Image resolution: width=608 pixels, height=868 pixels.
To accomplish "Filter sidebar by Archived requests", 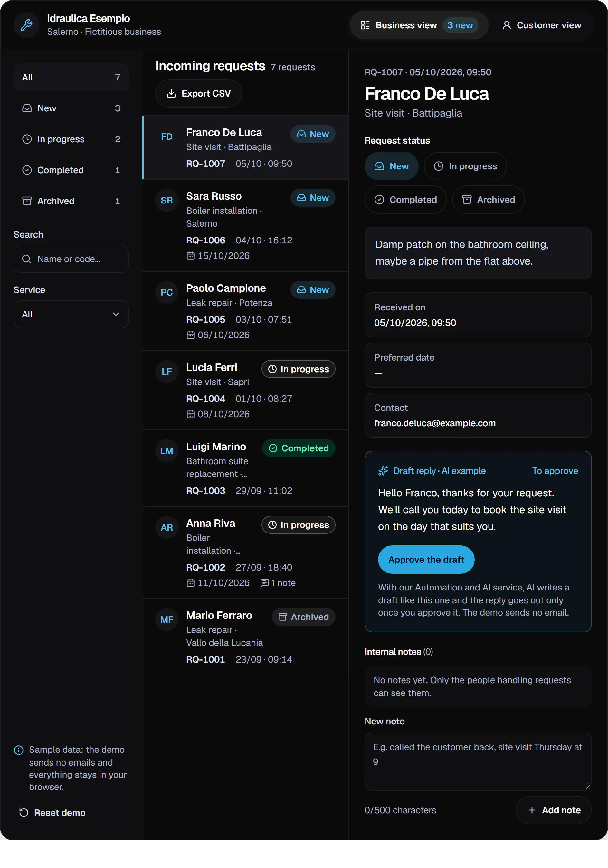I will [71, 201].
